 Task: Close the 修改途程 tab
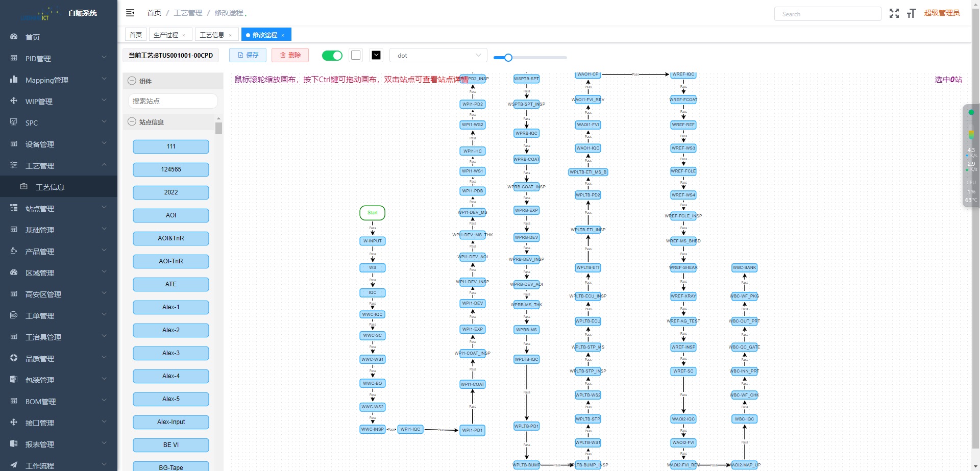[x=283, y=35]
